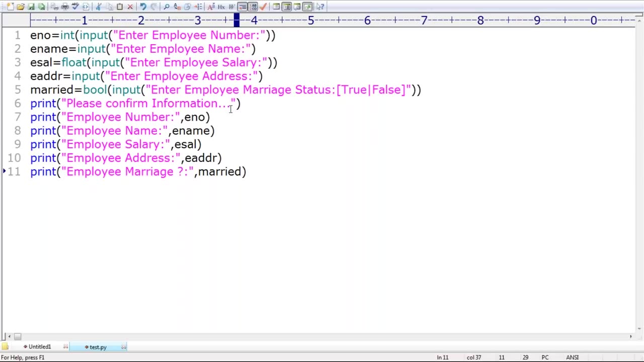Click the blue column marker on ruler
The height and width of the screenshot is (362, 644).
(x=236, y=20)
